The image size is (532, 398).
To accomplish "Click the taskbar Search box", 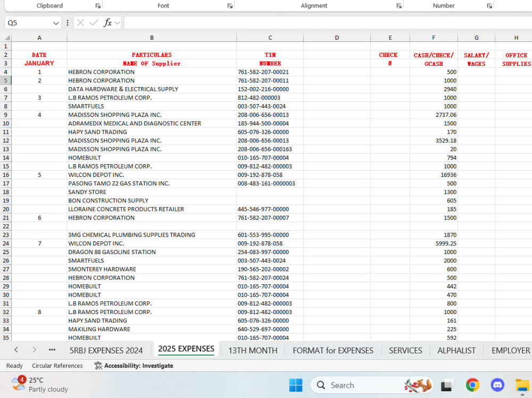I will (372, 385).
